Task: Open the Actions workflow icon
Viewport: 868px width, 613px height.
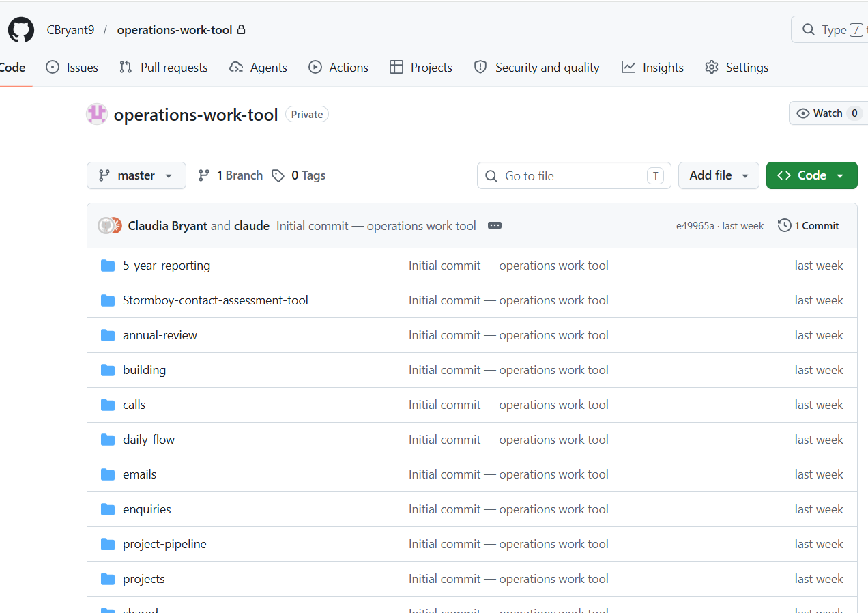Action: 315,67
